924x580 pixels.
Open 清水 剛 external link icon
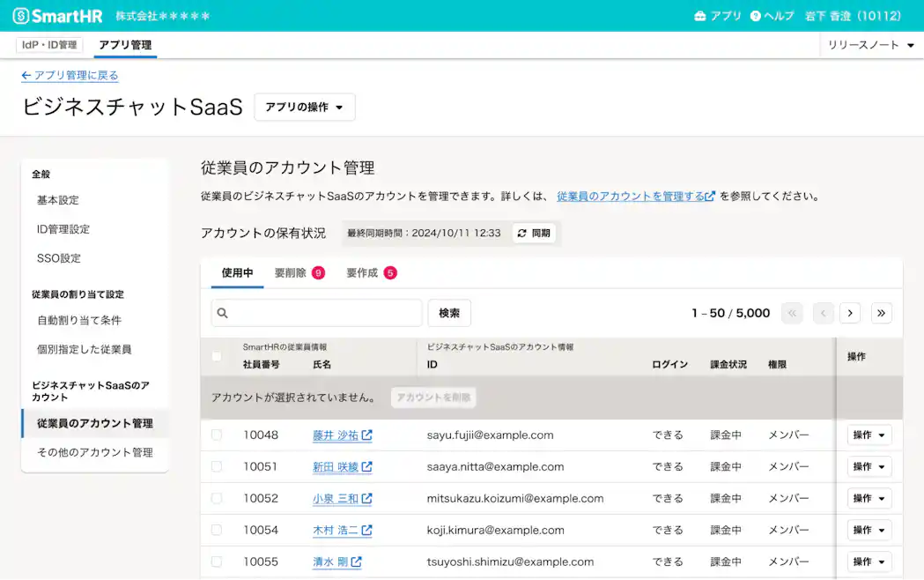click(x=356, y=561)
